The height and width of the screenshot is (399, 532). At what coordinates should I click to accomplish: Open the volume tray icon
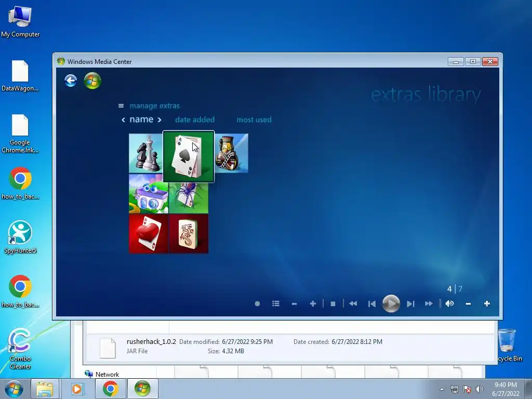(x=480, y=389)
